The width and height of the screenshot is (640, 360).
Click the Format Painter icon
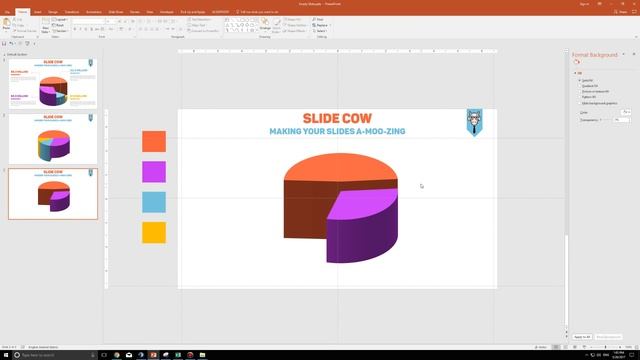coord(24,31)
